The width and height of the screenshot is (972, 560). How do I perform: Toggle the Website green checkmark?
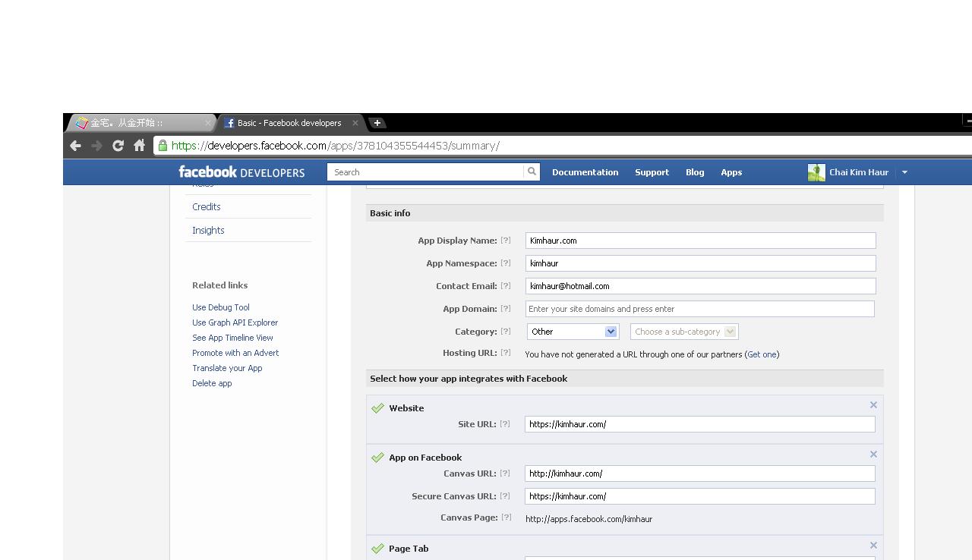click(377, 408)
